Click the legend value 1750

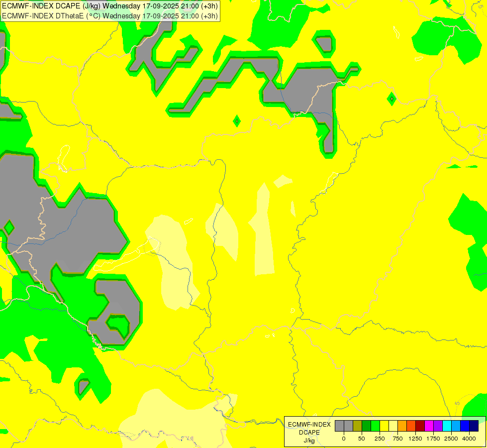coord(433,439)
